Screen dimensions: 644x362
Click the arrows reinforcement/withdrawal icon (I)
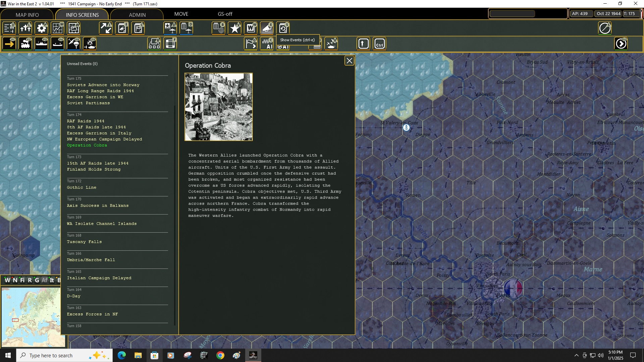[106, 28]
